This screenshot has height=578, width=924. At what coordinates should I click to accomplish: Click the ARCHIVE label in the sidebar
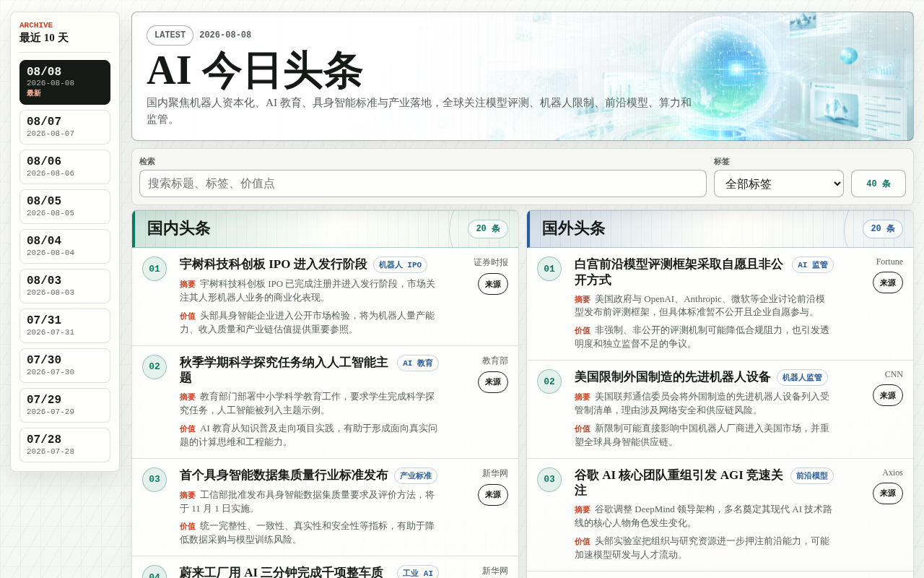pos(36,25)
